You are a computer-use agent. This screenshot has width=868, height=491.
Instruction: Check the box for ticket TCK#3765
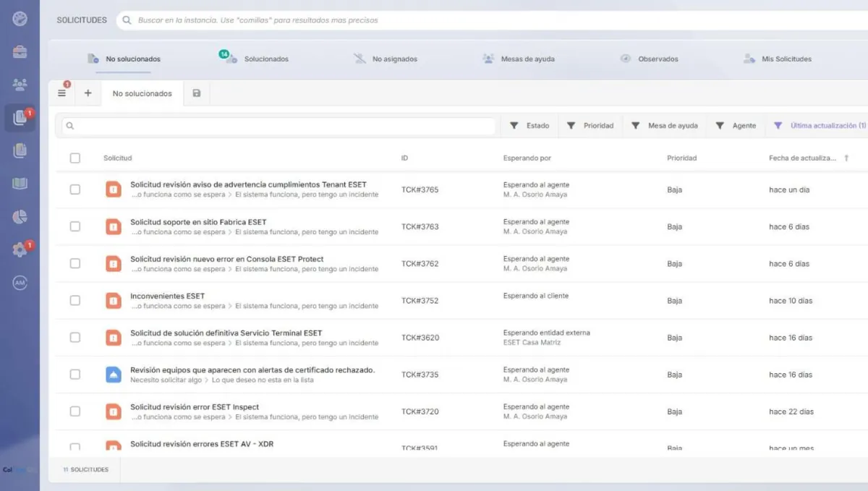pyautogui.click(x=75, y=189)
